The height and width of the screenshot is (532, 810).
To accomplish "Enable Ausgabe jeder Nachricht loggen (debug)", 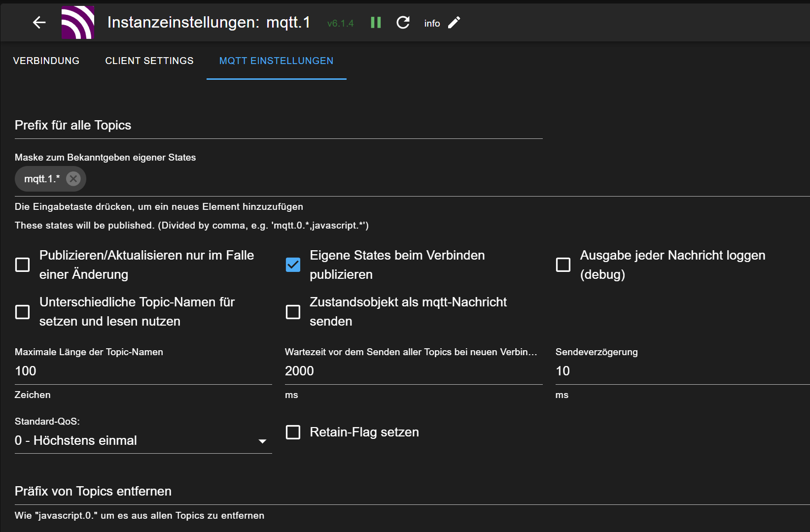I will tap(563, 265).
